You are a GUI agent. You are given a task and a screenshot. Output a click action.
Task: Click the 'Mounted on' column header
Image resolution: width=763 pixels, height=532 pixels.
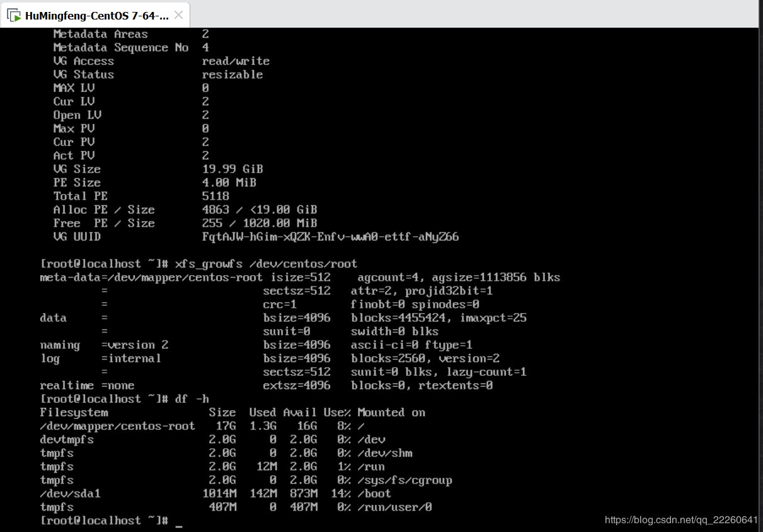pos(391,413)
